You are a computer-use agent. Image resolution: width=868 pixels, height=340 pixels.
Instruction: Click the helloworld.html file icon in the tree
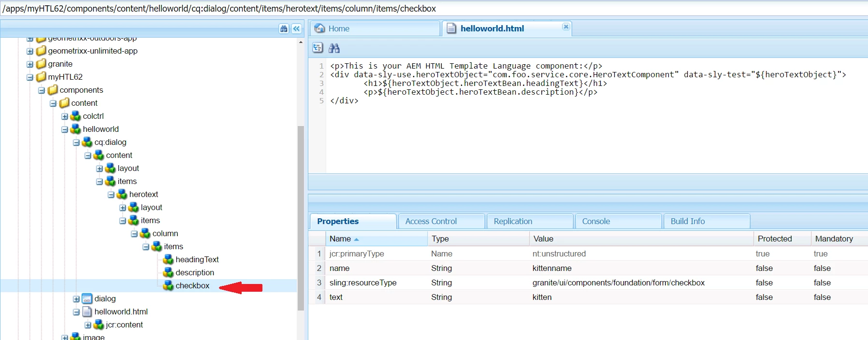(87, 312)
